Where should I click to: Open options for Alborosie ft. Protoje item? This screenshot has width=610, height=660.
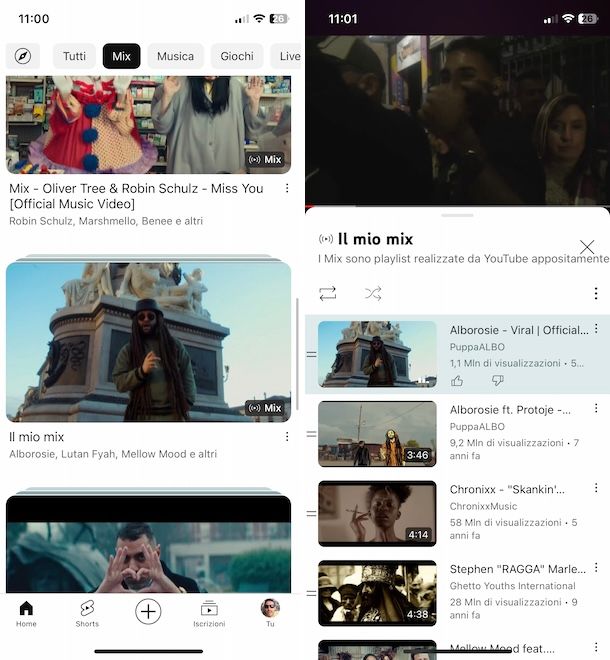[596, 408]
